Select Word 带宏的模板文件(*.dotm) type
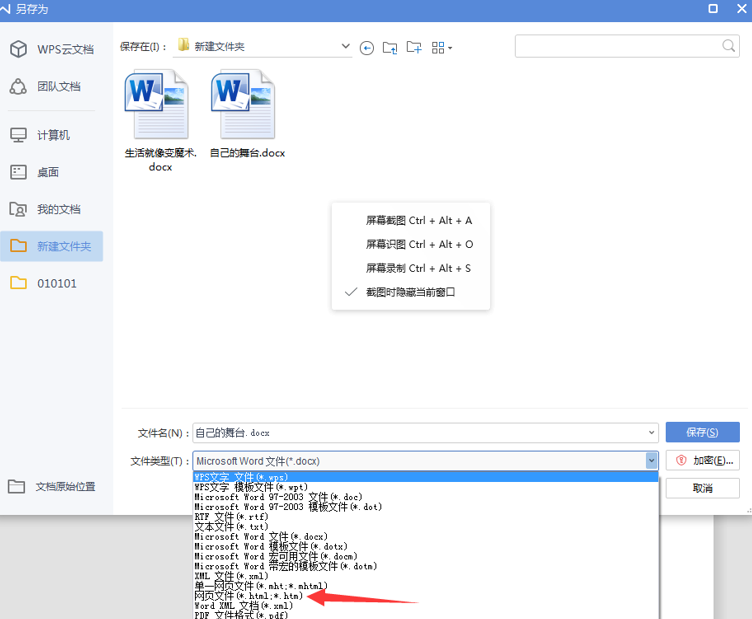Image resolution: width=752 pixels, height=619 pixels. (425, 566)
